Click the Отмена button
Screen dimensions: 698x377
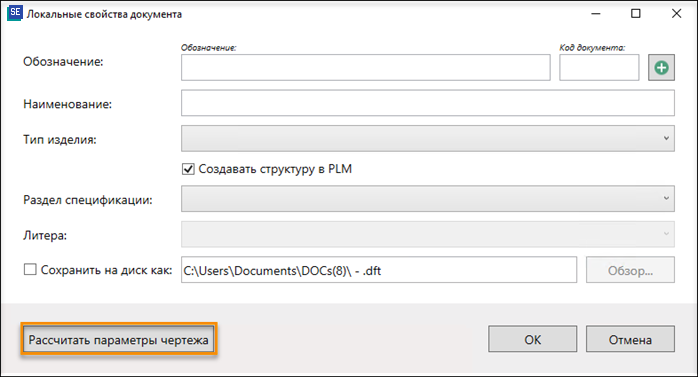coord(630,339)
